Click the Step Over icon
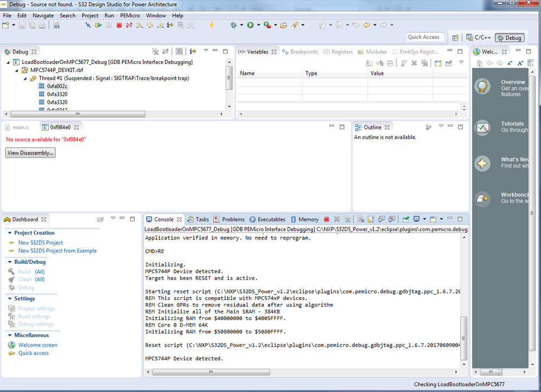541x392 pixels. tap(150, 25)
